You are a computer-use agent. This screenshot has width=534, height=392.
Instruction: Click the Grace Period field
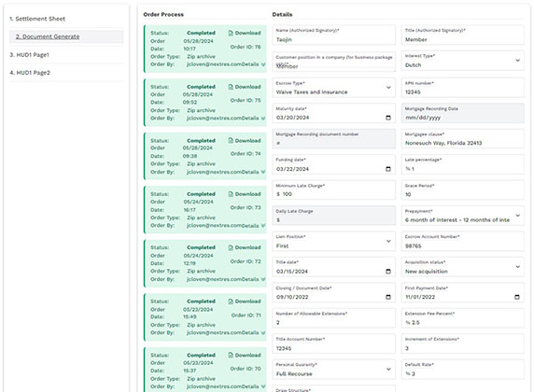(x=462, y=190)
